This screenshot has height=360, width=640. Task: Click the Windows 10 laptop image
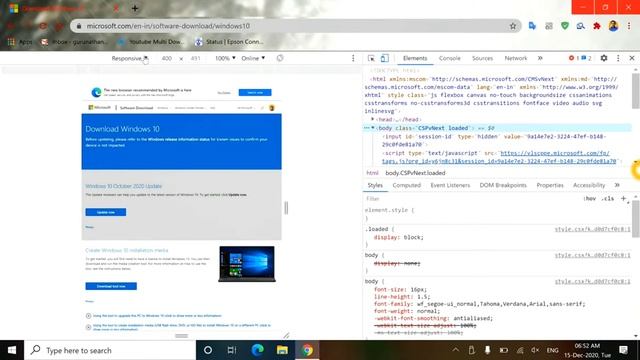[247, 264]
